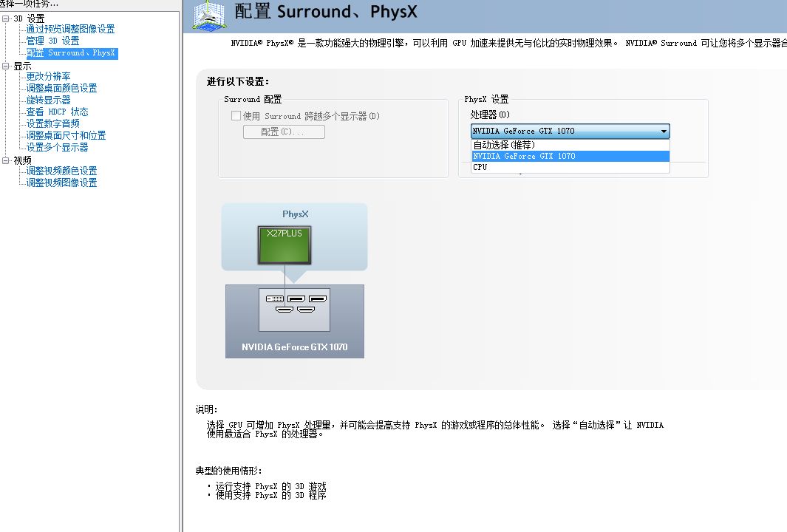This screenshot has height=532, width=787.
Task: Collapse the 显示 tree node
Action: (6, 66)
